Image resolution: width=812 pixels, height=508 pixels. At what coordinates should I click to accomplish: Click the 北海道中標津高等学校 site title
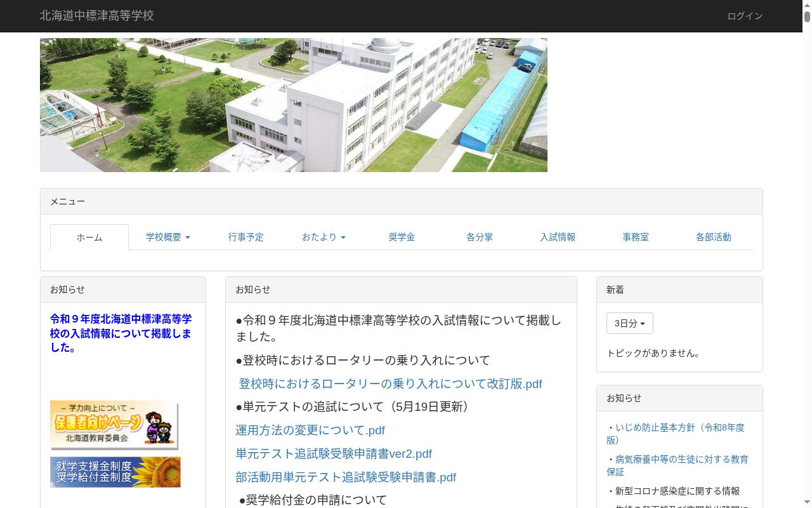[x=97, y=16]
